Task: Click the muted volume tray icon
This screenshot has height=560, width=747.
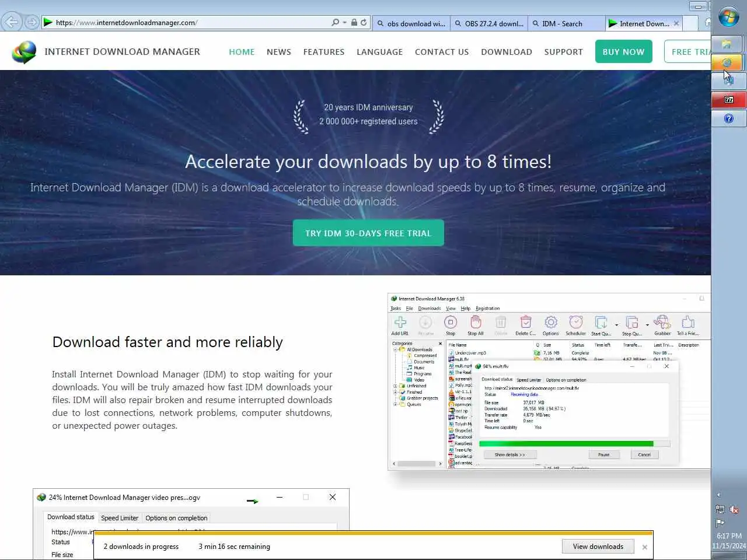Action: click(x=734, y=510)
